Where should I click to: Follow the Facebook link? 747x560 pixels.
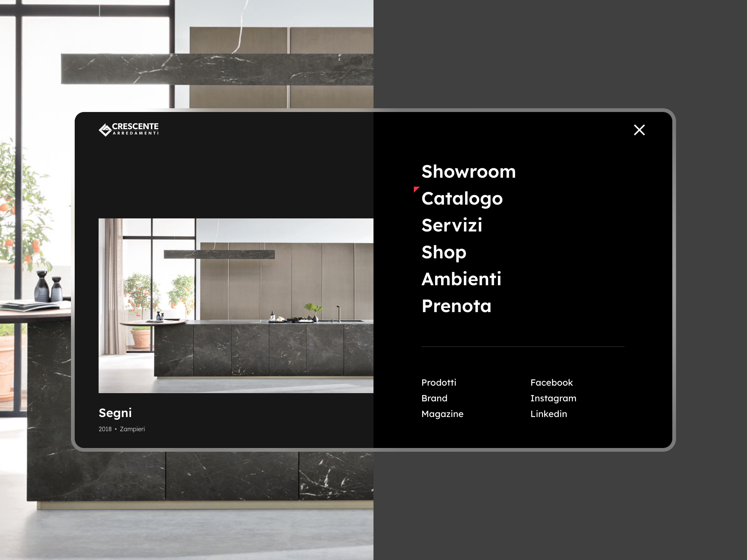click(552, 382)
